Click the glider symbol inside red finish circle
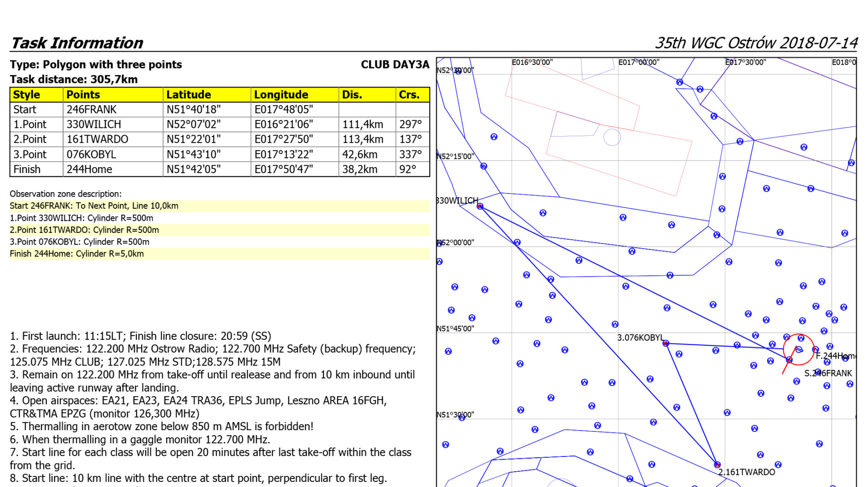Screen dimensions: 868x487 [799, 349]
